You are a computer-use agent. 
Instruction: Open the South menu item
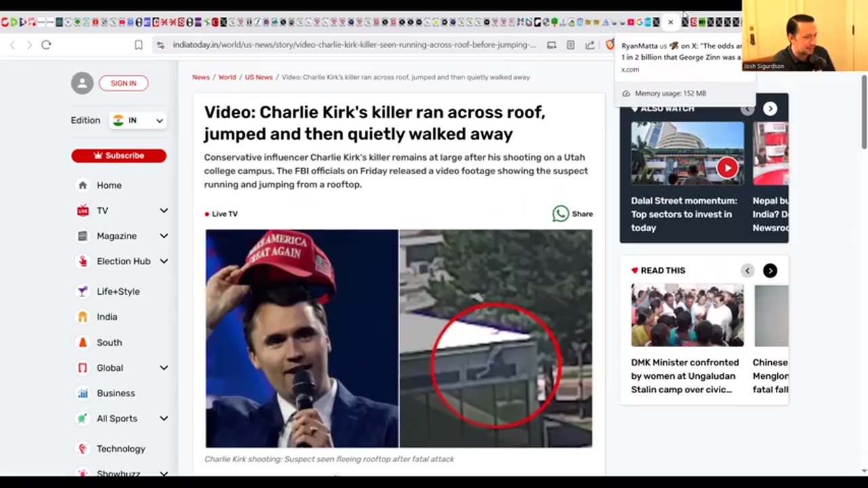coord(109,342)
